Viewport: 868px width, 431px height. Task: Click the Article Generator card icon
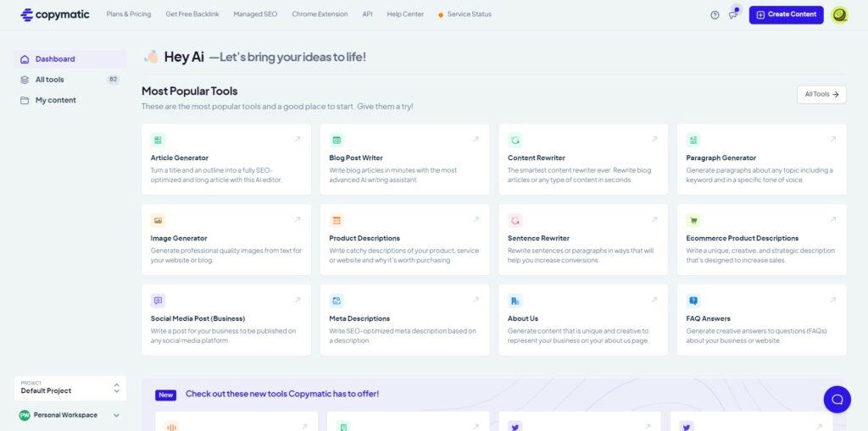[x=158, y=140]
